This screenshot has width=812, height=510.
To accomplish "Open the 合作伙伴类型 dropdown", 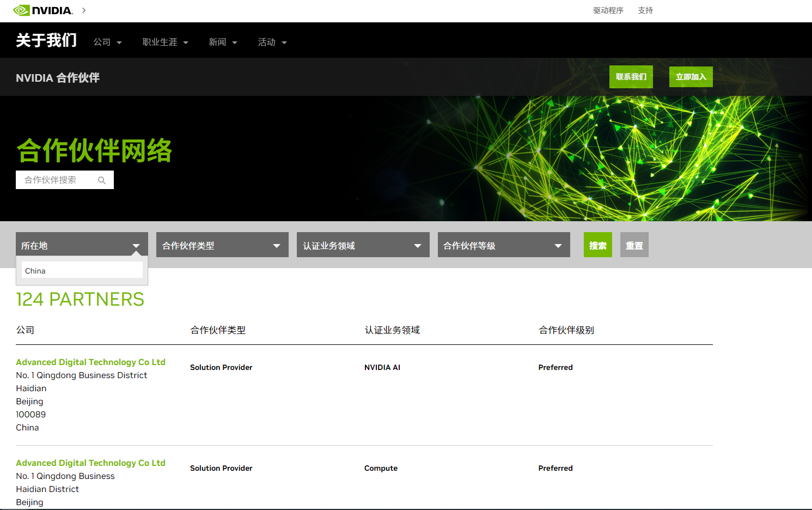I will point(222,245).
